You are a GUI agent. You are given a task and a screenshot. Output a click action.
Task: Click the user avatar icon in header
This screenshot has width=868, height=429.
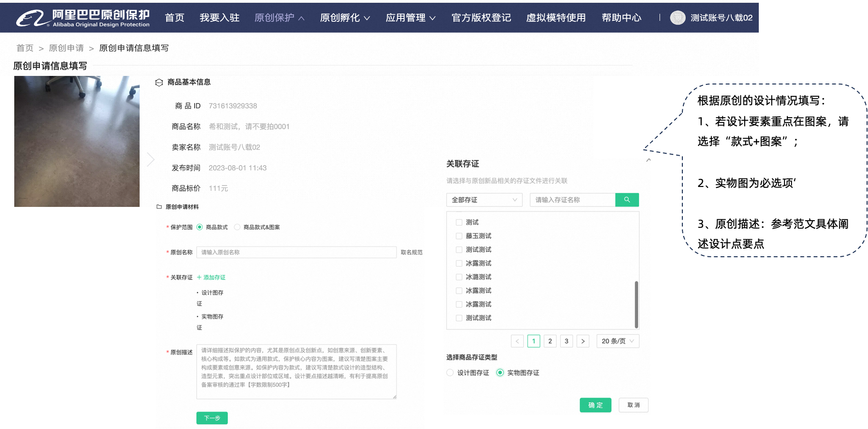[678, 18]
